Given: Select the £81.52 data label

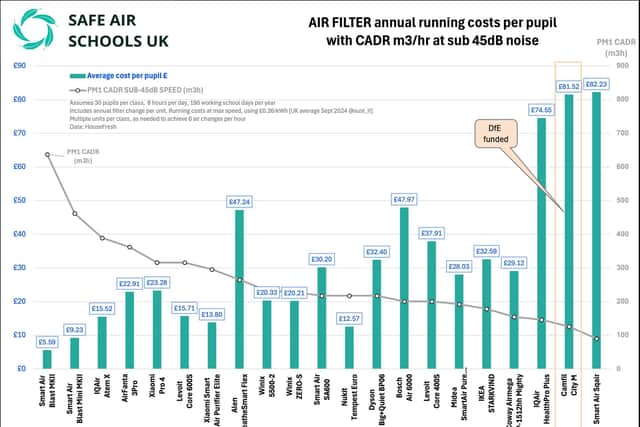Looking at the screenshot, I should (569, 87).
